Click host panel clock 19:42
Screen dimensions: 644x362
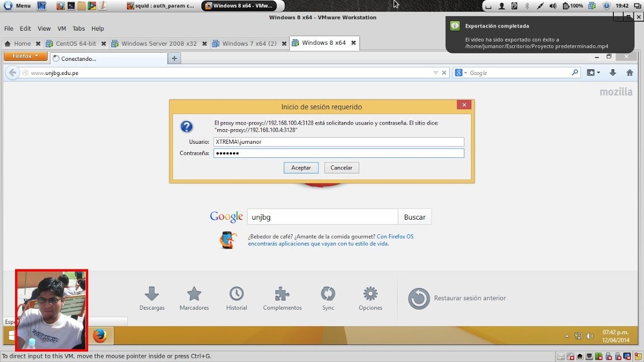[x=622, y=6]
